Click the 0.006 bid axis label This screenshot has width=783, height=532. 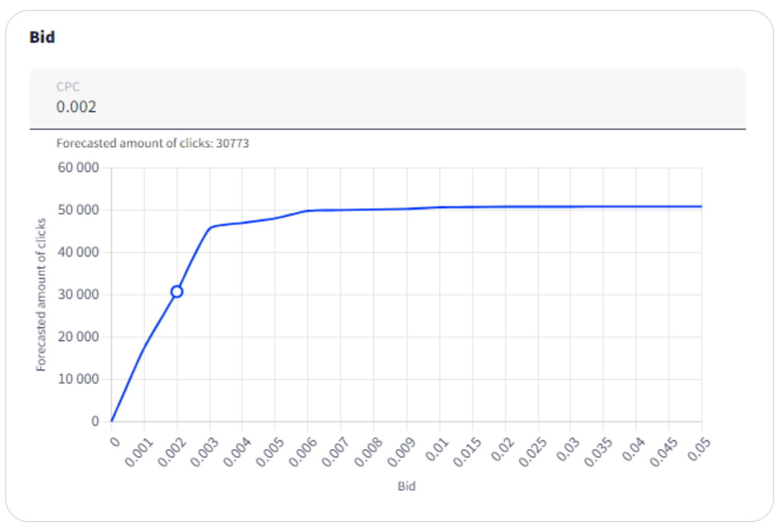pos(303,452)
